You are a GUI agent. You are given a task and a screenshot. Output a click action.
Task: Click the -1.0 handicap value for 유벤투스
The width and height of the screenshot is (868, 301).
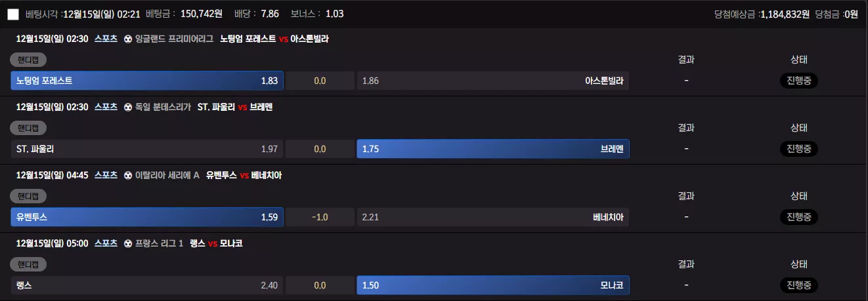320,217
